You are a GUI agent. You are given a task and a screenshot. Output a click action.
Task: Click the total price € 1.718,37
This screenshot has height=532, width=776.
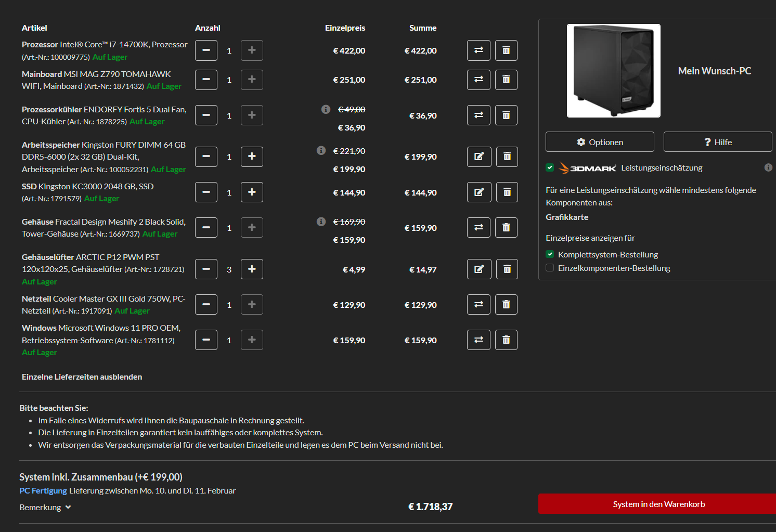(431, 507)
